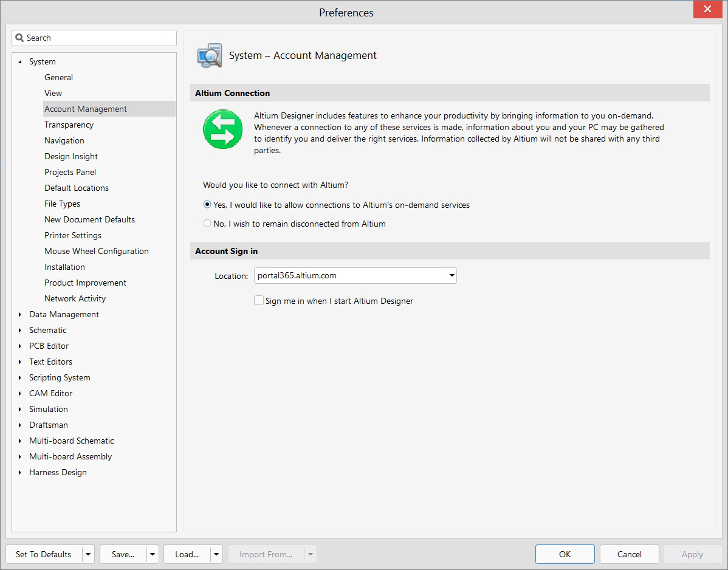This screenshot has width=728, height=570.
Task: Open the View preferences page
Action: 53,93
